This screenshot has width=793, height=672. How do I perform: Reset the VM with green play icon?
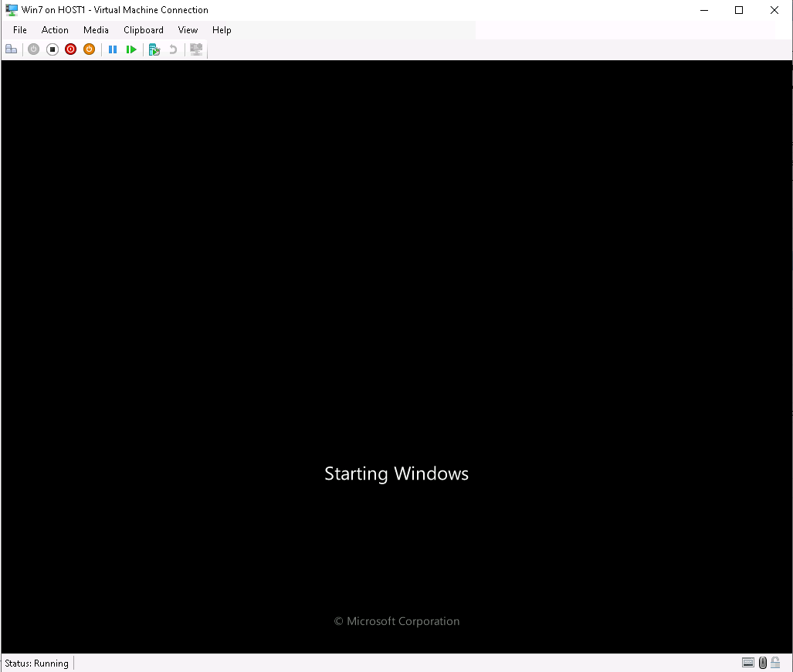131,49
